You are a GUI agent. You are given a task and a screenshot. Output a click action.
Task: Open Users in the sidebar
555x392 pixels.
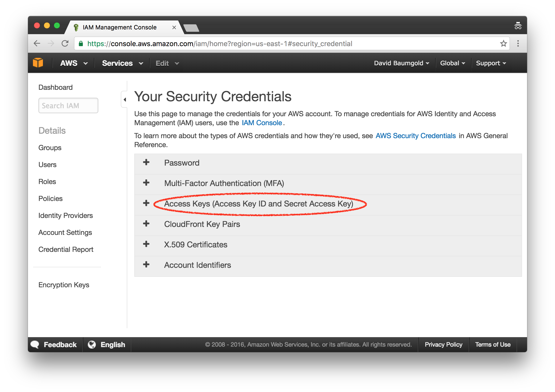click(x=47, y=165)
